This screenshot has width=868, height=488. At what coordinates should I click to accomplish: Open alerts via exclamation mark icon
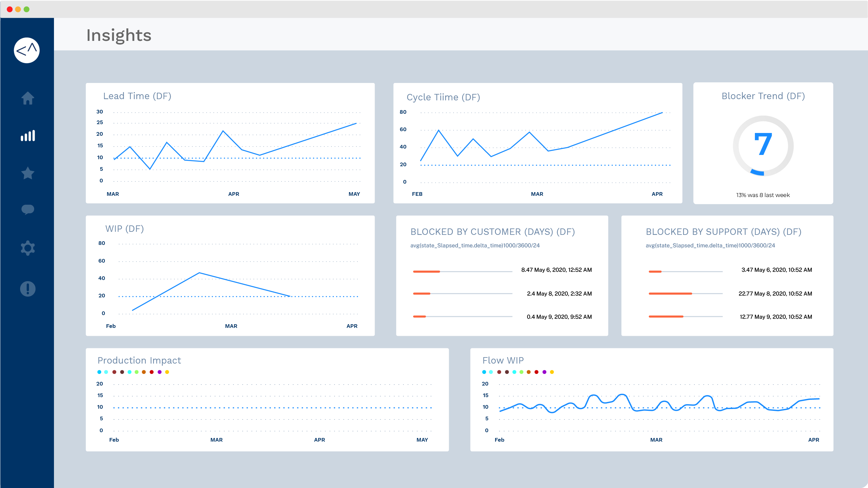click(28, 289)
